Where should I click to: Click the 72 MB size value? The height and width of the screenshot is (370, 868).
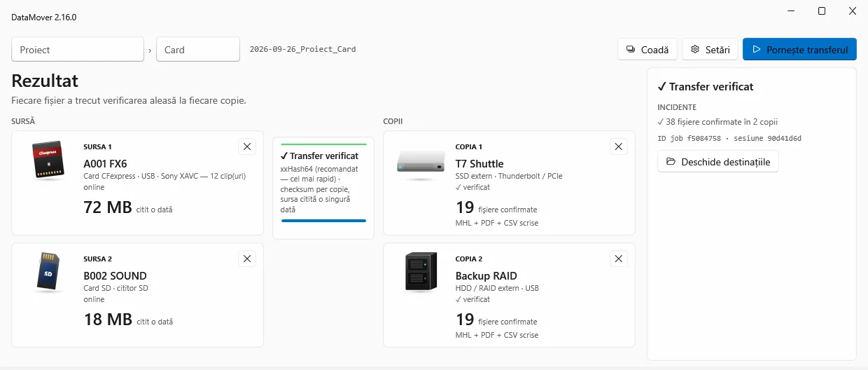tap(108, 207)
